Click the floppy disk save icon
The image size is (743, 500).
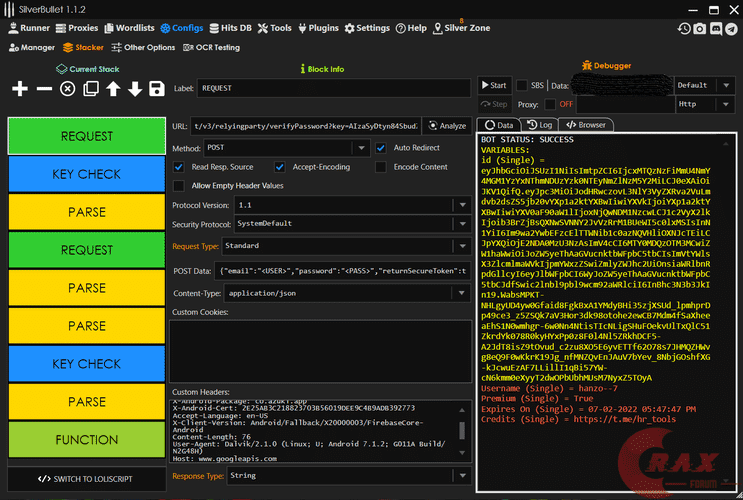click(x=157, y=89)
